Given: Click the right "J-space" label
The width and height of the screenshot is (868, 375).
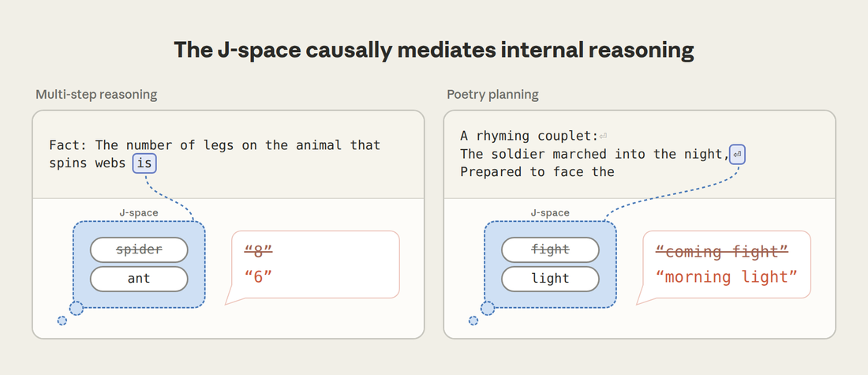Looking at the screenshot, I should tap(550, 212).
